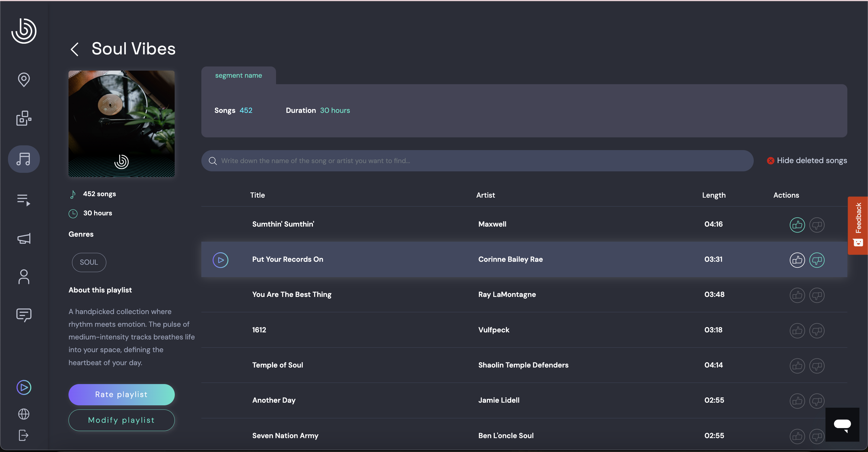Play Put Your Records On
The height and width of the screenshot is (452, 868).
pyautogui.click(x=221, y=260)
